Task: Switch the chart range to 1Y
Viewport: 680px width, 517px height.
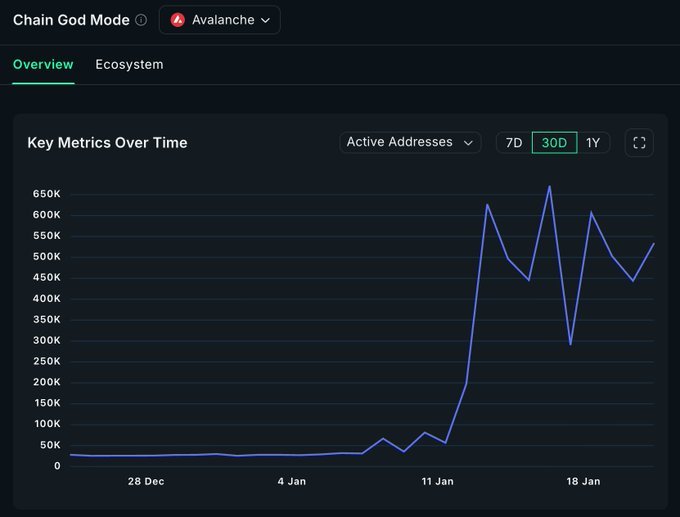Action: [x=593, y=143]
